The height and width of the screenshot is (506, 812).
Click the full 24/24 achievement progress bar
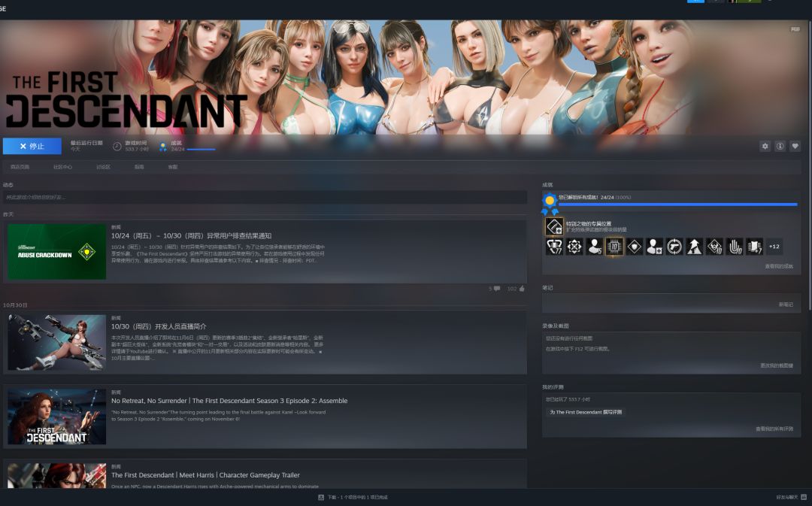[678, 205]
